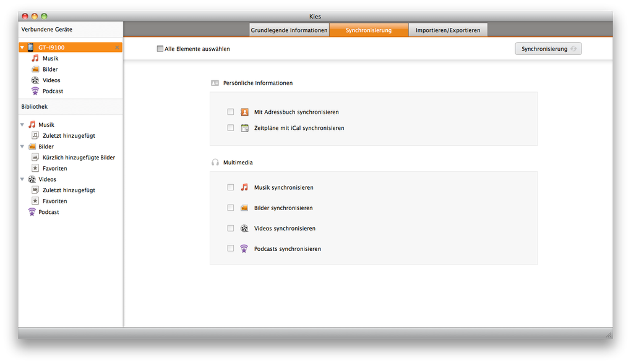
Task: Select Podcast in the Bibliothek list
Action: pos(49,212)
